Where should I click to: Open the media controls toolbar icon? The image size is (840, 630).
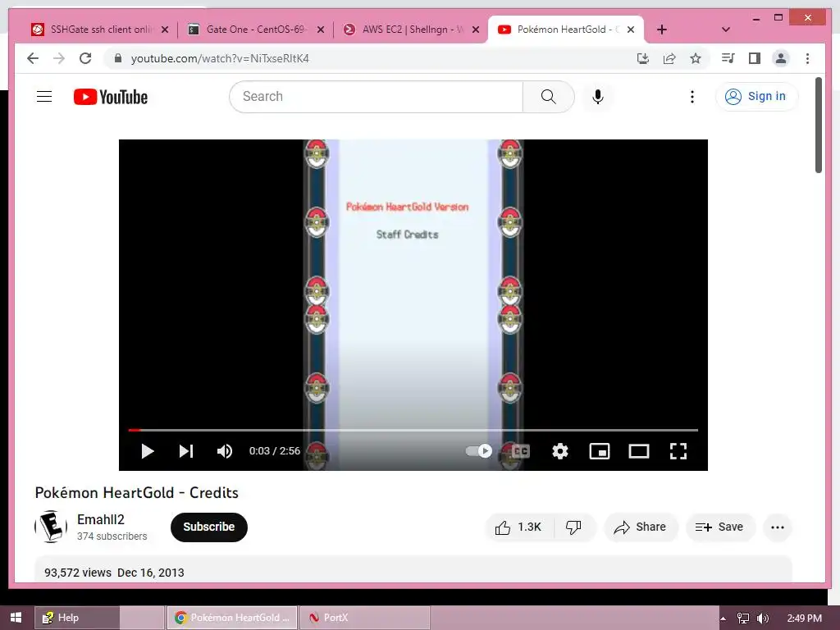coord(728,58)
